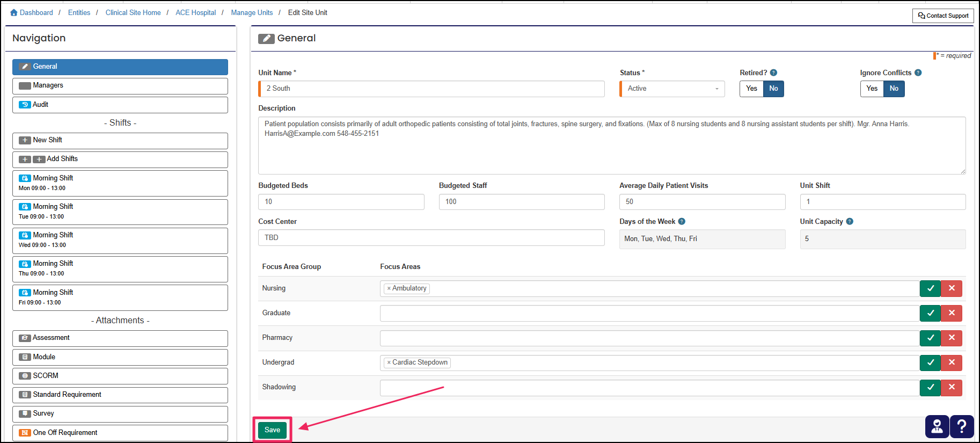
Task: Open Audit in the Navigation panel
Action: (x=120, y=105)
